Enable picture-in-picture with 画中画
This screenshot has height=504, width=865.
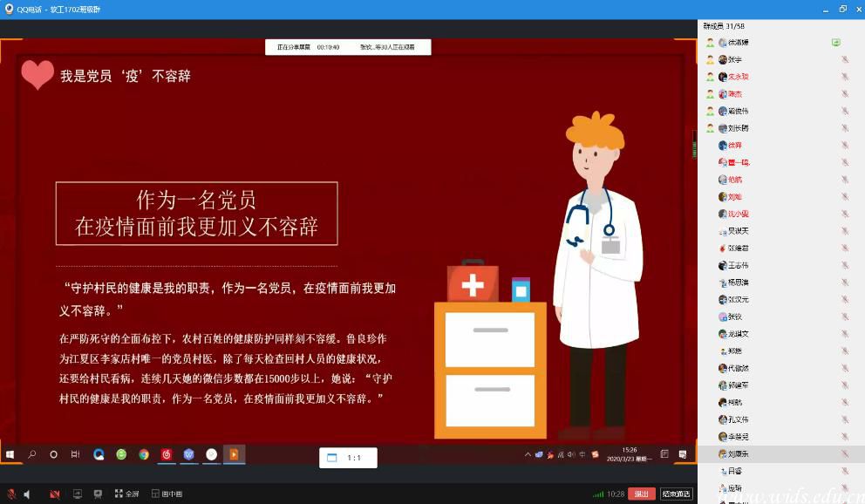click(x=168, y=494)
